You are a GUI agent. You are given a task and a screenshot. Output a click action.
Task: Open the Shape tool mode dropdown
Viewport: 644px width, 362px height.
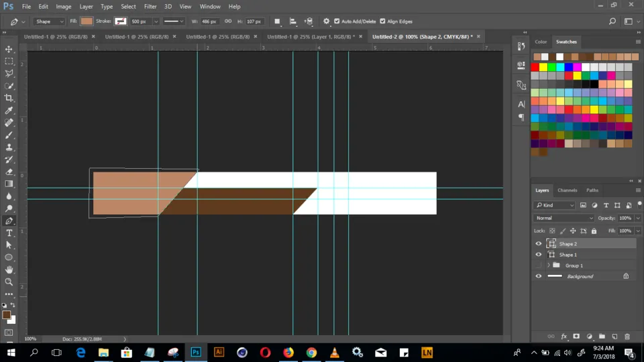[49, 21]
